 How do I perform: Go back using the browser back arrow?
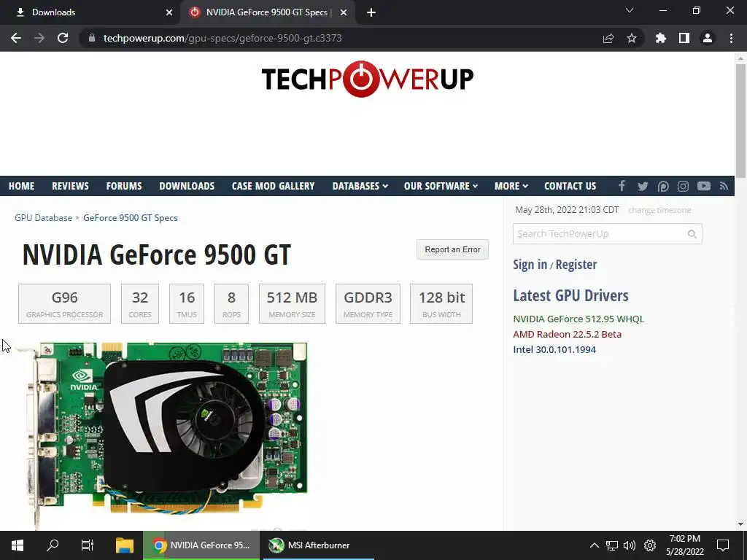[16, 38]
